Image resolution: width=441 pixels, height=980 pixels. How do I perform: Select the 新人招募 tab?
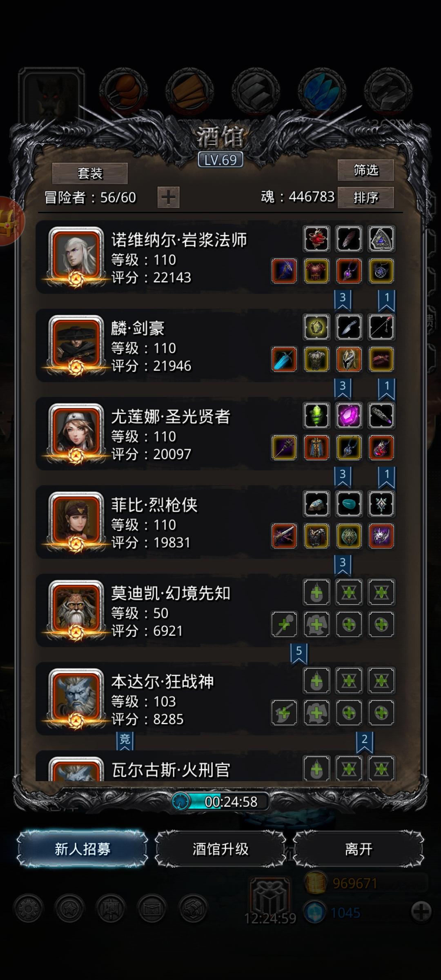(x=82, y=849)
